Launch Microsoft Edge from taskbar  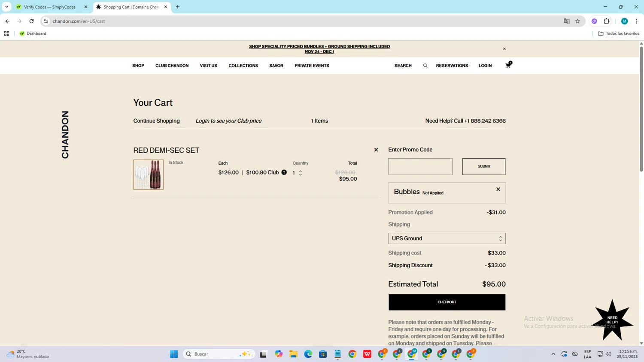pyautogui.click(x=308, y=354)
